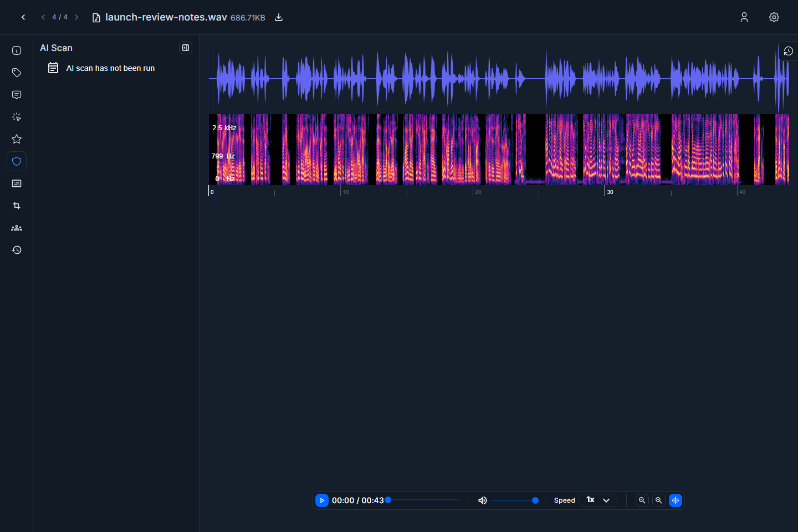The width and height of the screenshot is (798, 532).
Task: Click the 00:00 / 00:43 time readout
Action: [x=358, y=500]
